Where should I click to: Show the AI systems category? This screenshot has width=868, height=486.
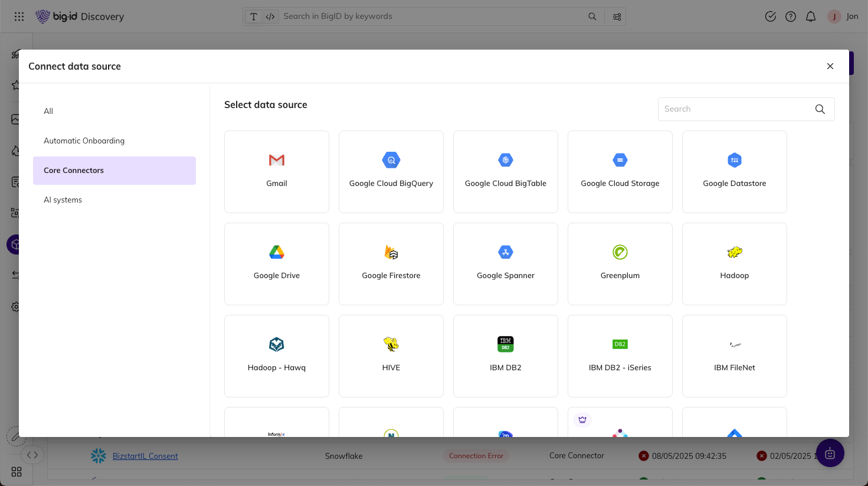click(63, 200)
